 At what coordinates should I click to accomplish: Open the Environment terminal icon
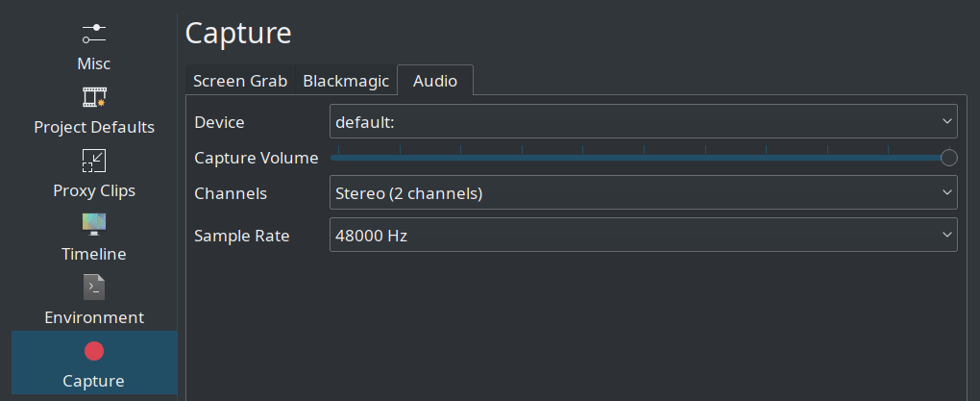(94, 288)
